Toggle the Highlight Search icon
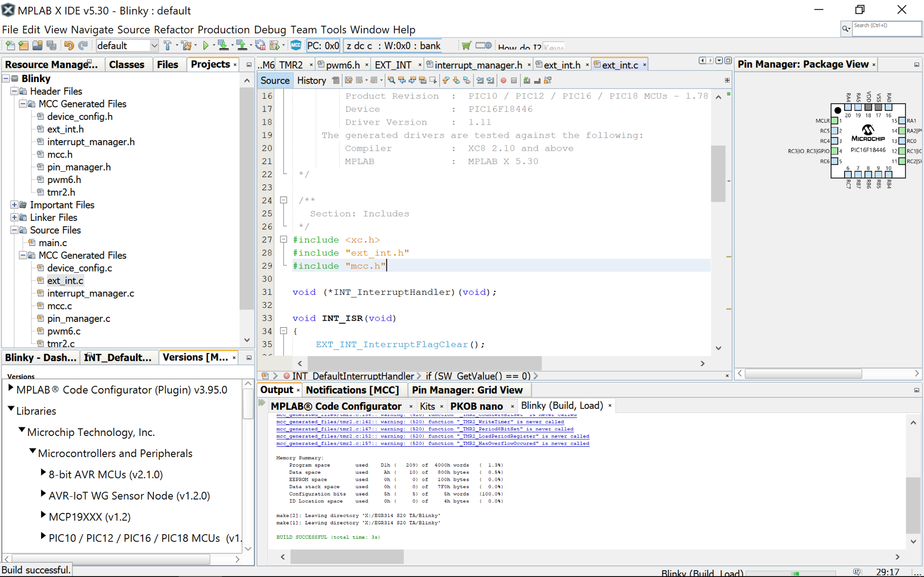 [x=423, y=81]
